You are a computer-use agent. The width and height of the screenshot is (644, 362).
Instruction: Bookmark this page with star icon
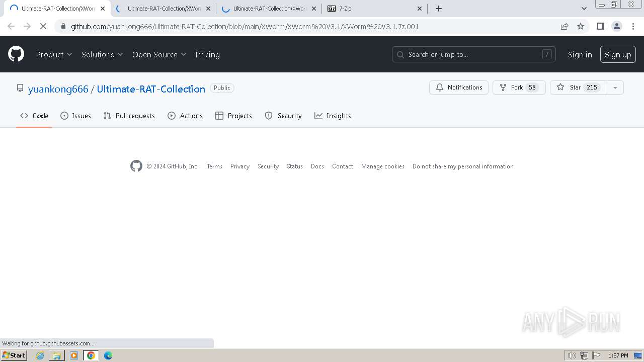pos(581,26)
